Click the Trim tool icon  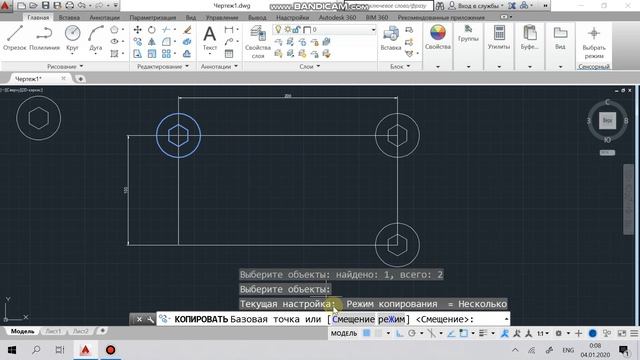[165, 30]
